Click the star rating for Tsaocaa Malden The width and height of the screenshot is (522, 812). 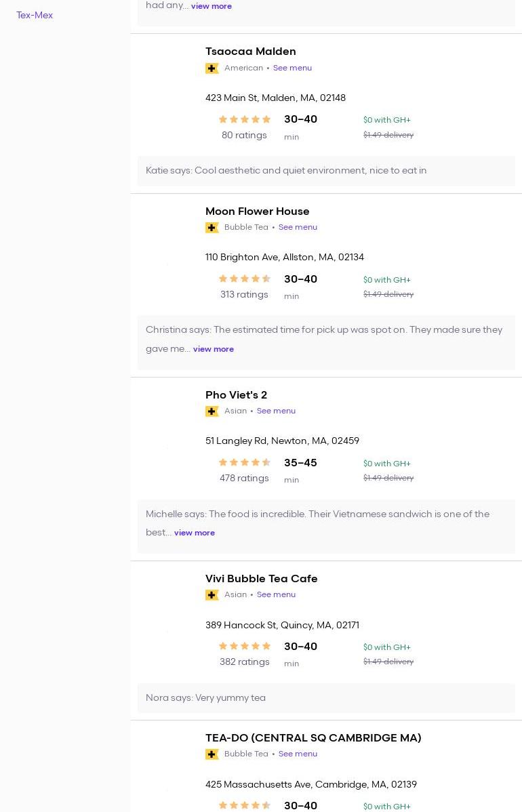point(245,119)
